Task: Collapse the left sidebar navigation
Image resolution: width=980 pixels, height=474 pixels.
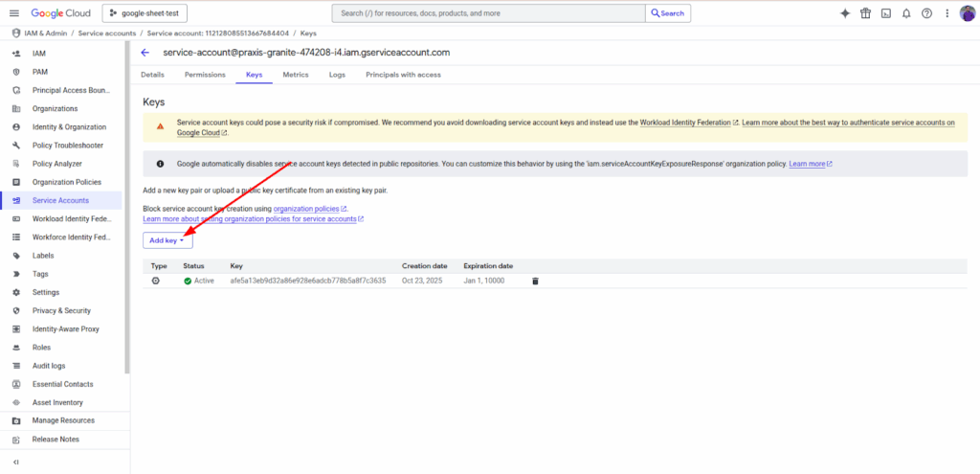Action: 16,463
